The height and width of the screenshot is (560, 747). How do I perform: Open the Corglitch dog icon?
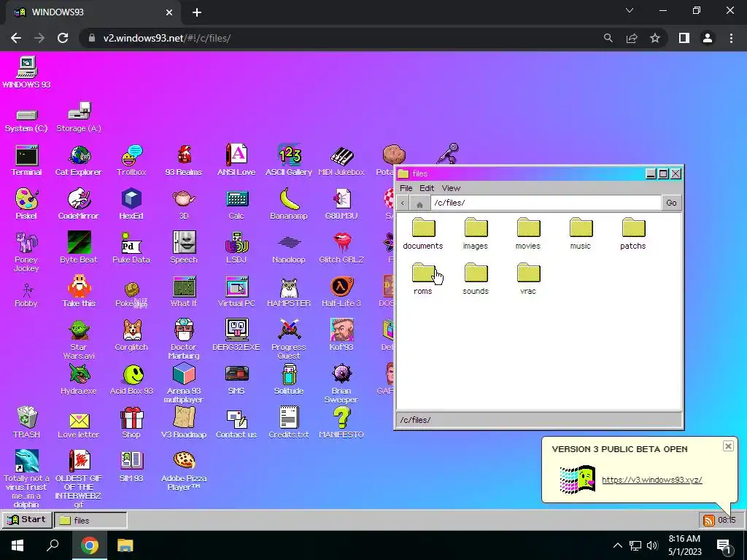click(x=131, y=335)
